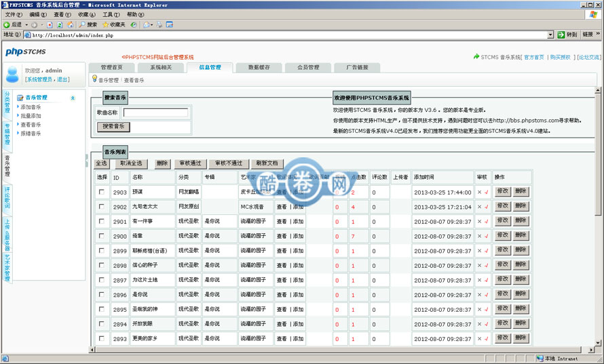Viewport: 604px width, 364px height.
Task: Open the 文件 (File) menu
Action: (x=14, y=15)
